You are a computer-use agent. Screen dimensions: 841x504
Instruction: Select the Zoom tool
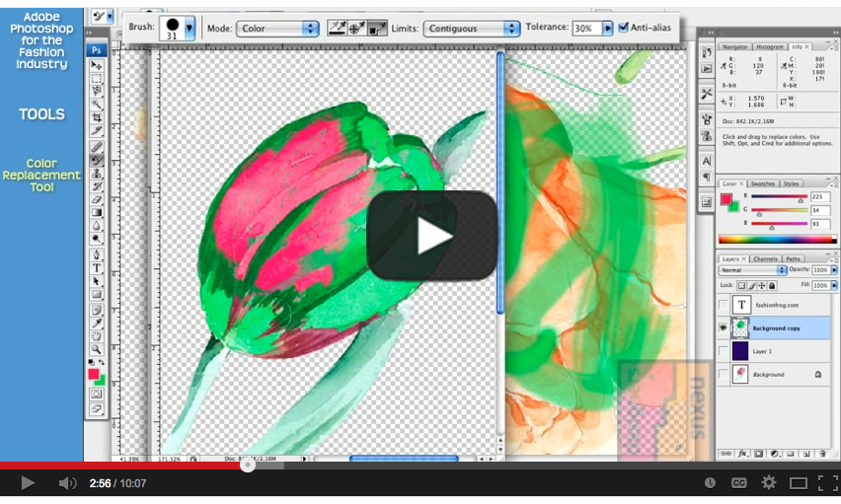(97, 349)
